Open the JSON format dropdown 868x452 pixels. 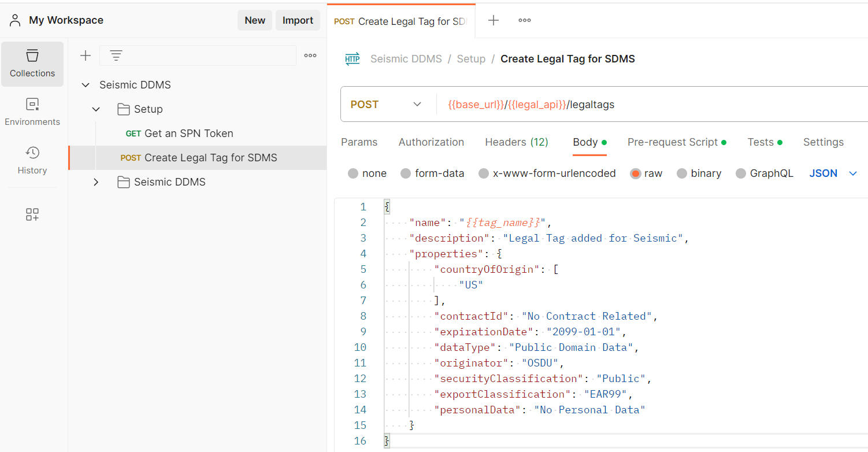[833, 173]
